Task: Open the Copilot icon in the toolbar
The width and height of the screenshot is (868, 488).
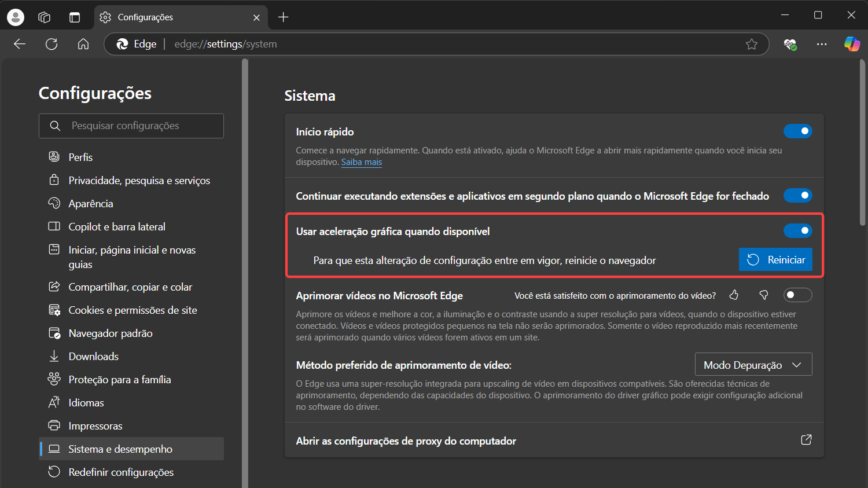Action: (851, 44)
